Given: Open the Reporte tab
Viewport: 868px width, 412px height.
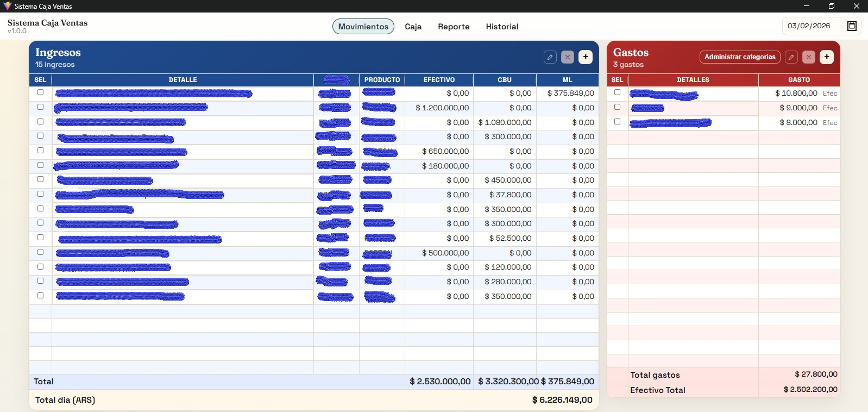Looking at the screenshot, I should pyautogui.click(x=454, y=27).
